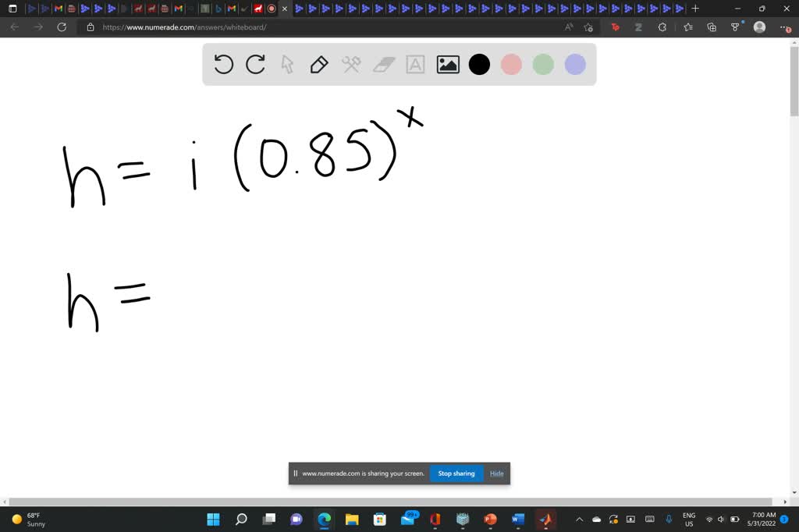Open the browser profile avatar
This screenshot has height=532, width=799.
coord(759,27)
